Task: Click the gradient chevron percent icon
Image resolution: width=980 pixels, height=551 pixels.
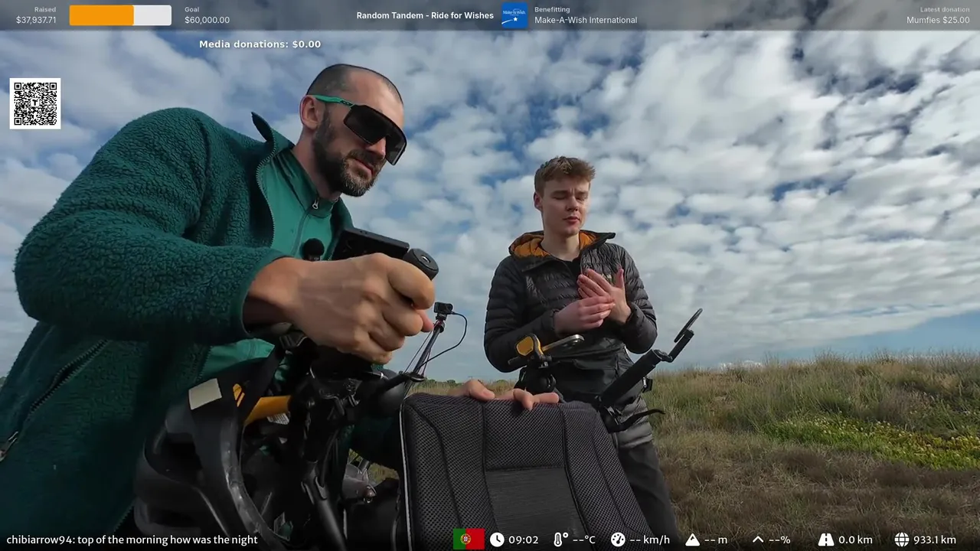Action: tap(758, 540)
